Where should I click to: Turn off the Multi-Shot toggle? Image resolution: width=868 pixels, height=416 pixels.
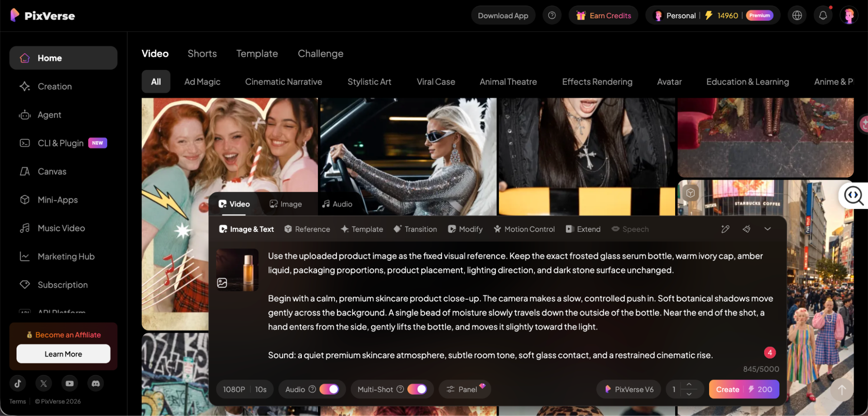point(417,389)
